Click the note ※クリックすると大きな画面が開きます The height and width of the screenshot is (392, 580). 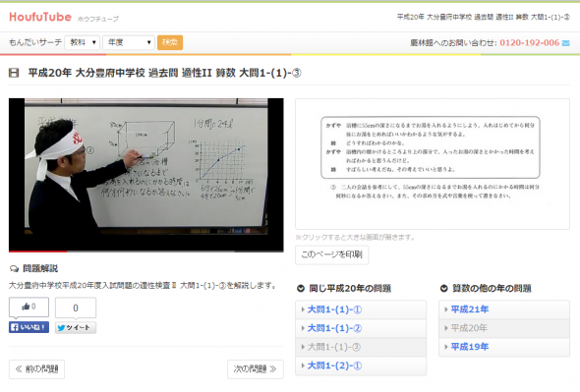click(x=355, y=238)
